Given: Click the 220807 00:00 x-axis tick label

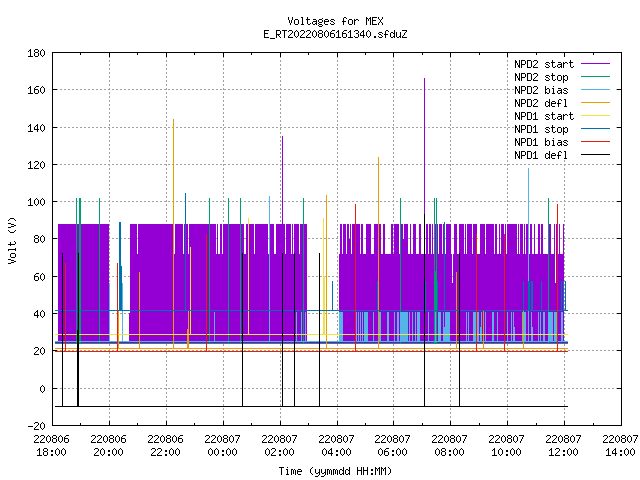Looking at the screenshot, I should point(222,446).
